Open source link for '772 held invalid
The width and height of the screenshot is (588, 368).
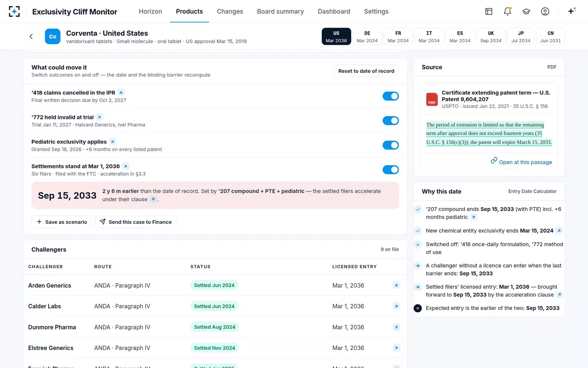(x=99, y=117)
